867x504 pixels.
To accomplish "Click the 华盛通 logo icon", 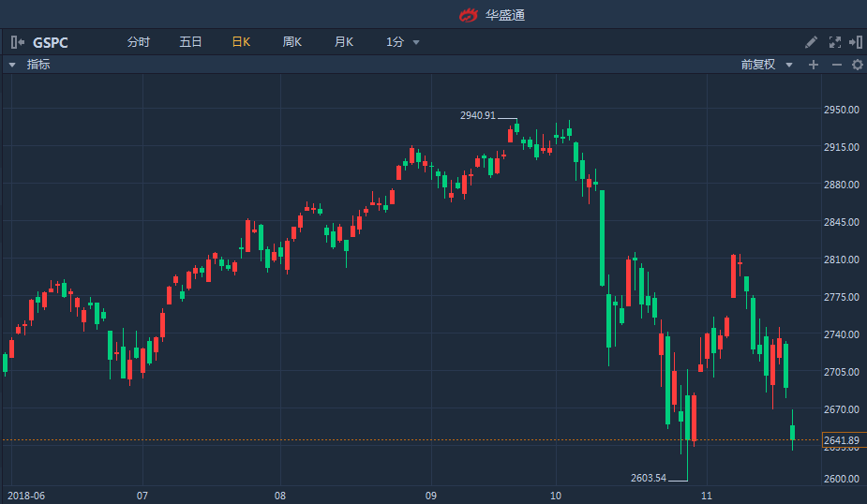I will coord(468,14).
